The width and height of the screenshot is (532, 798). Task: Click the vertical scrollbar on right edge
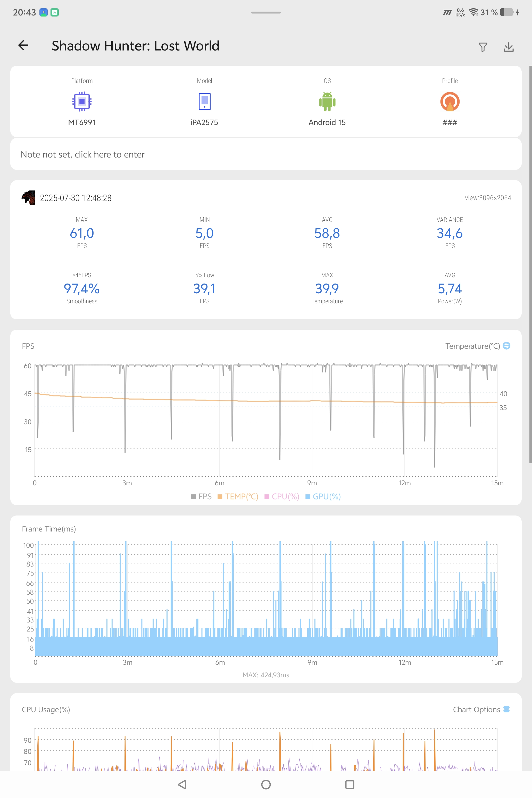tap(530, 264)
